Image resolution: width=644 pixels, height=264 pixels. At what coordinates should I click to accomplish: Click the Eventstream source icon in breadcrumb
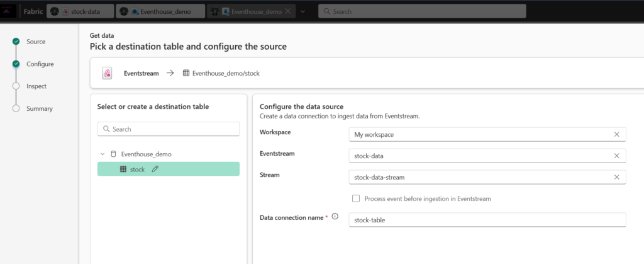pos(107,74)
